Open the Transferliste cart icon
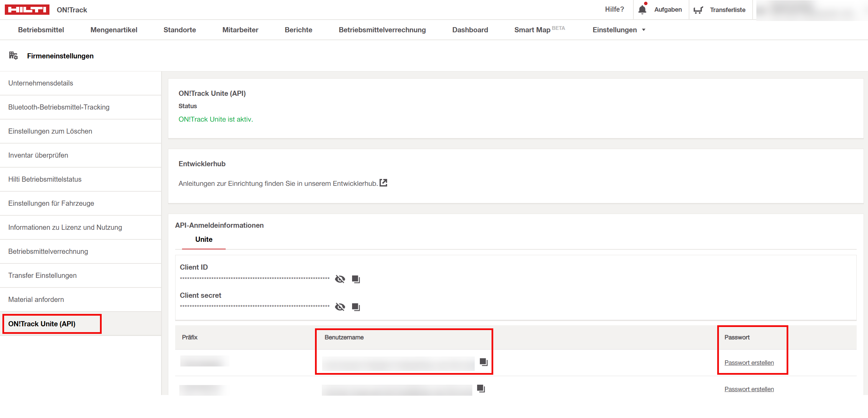The width and height of the screenshot is (868, 418). pyautogui.click(x=698, y=10)
